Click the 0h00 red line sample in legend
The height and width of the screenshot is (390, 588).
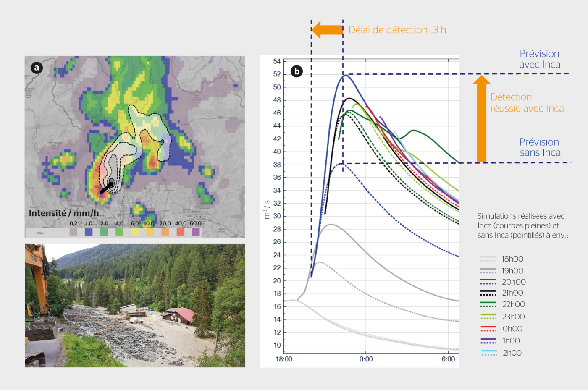click(x=488, y=327)
